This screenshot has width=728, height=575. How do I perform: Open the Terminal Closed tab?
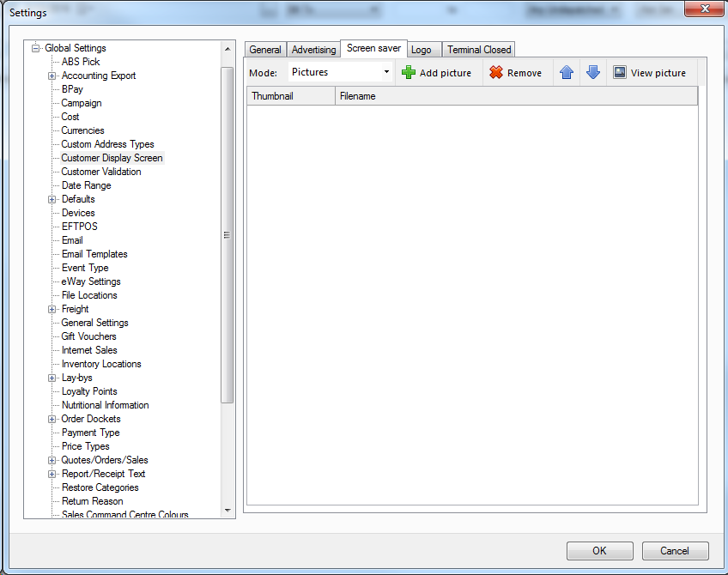(x=479, y=50)
